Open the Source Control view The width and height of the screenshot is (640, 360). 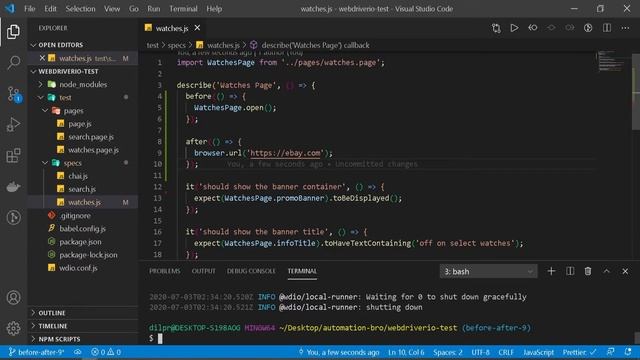coord(13,94)
